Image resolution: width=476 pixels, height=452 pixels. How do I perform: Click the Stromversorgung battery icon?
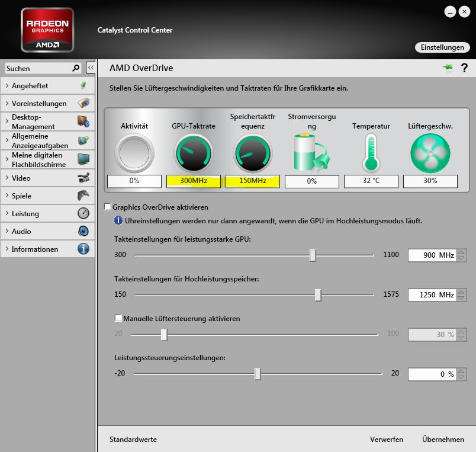click(x=312, y=152)
